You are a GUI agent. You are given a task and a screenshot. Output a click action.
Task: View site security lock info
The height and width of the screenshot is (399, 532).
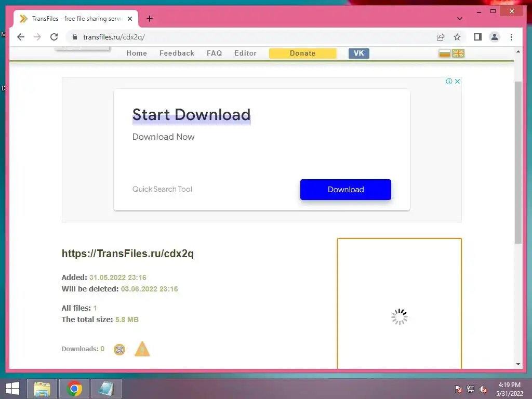point(75,37)
